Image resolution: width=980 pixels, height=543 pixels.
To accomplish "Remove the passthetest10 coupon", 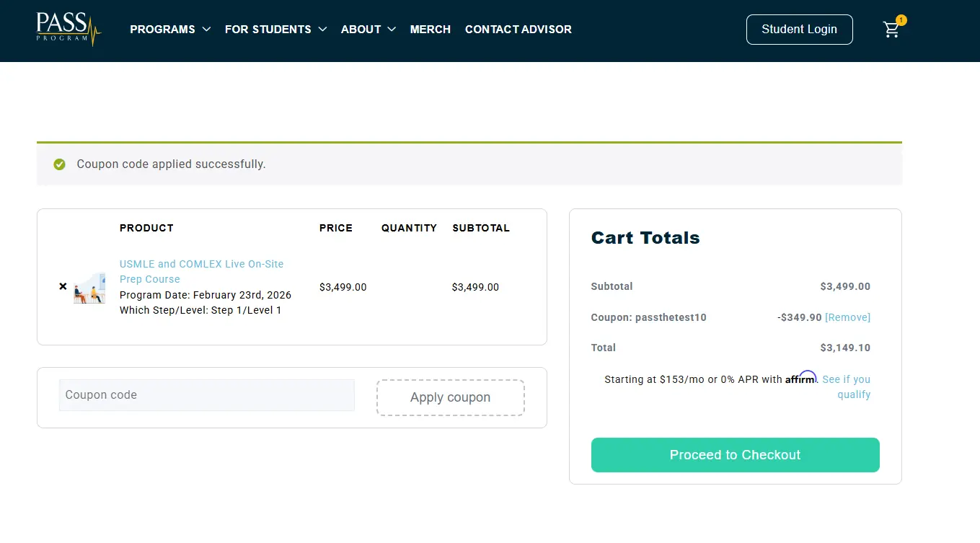I will point(847,317).
